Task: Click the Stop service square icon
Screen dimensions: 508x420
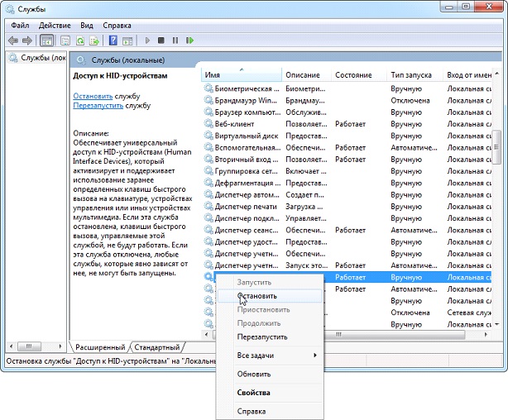Action: click(162, 40)
